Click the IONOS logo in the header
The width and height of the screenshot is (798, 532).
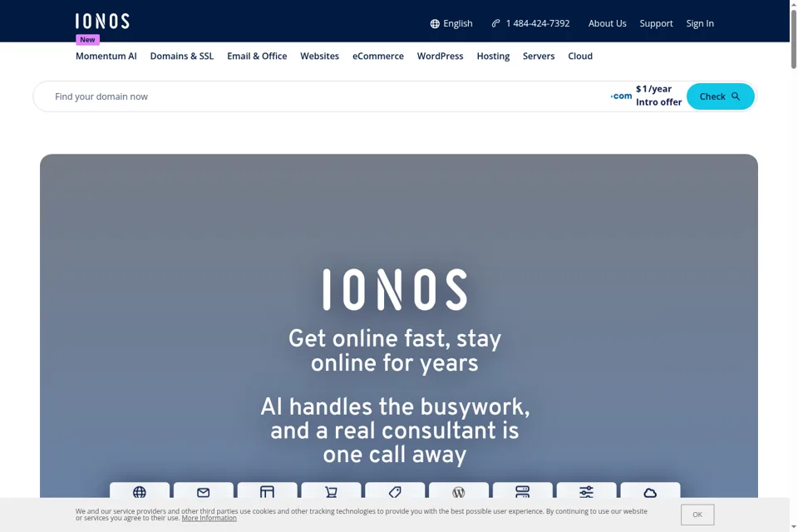102,21
